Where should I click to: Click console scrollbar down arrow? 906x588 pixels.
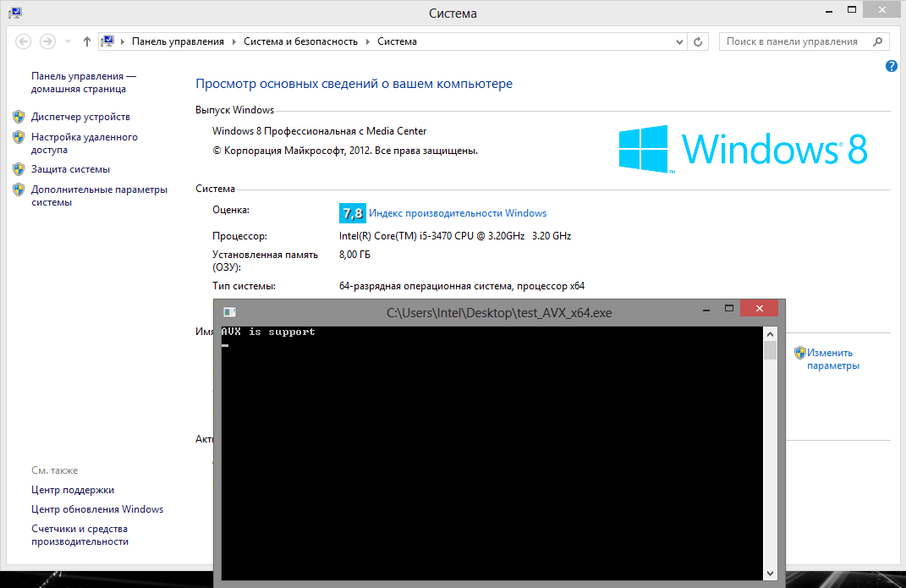click(770, 574)
